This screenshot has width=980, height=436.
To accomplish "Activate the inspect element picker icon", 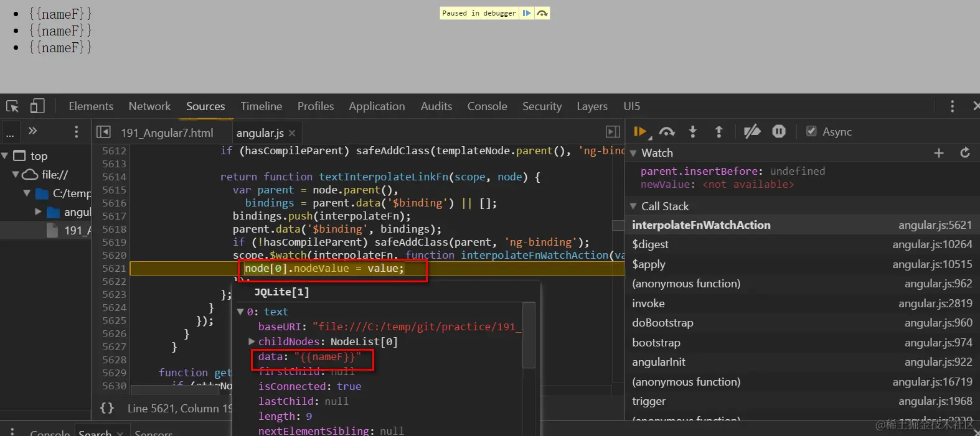I will pos(12,106).
